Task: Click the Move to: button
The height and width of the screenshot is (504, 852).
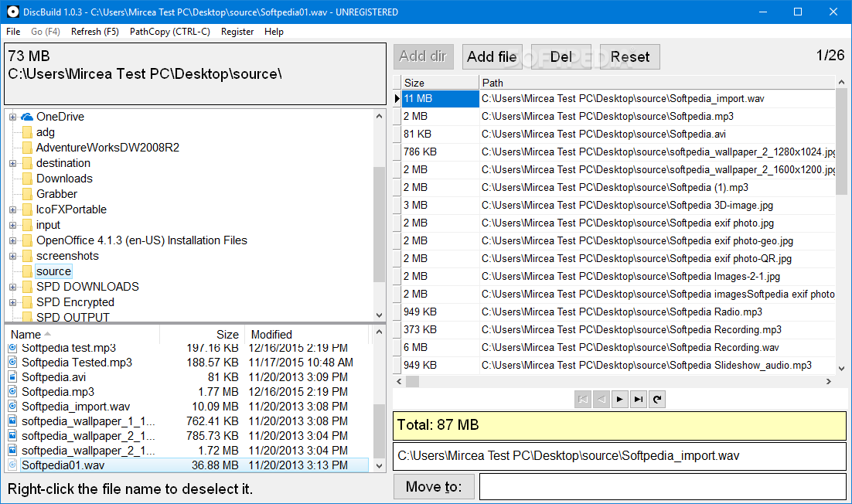Action: click(434, 487)
